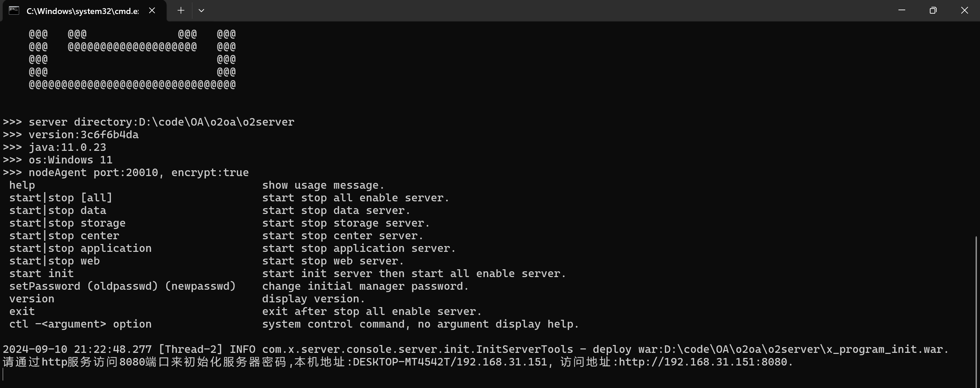980x388 pixels.
Task: Click the nodeAgent port:20010 line
Action: (x=126, y=173)
